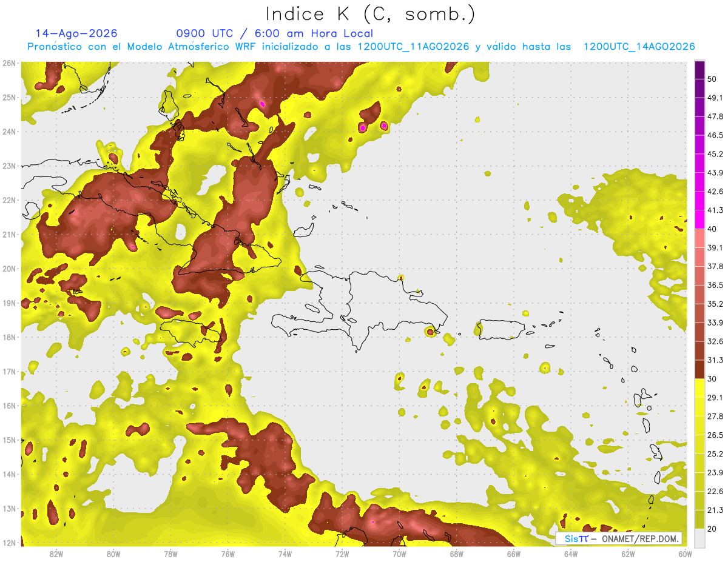728x562 pixels.
Task: Click the "23N" latitude label
Action: pyautogui.click(x=9, y=166)
